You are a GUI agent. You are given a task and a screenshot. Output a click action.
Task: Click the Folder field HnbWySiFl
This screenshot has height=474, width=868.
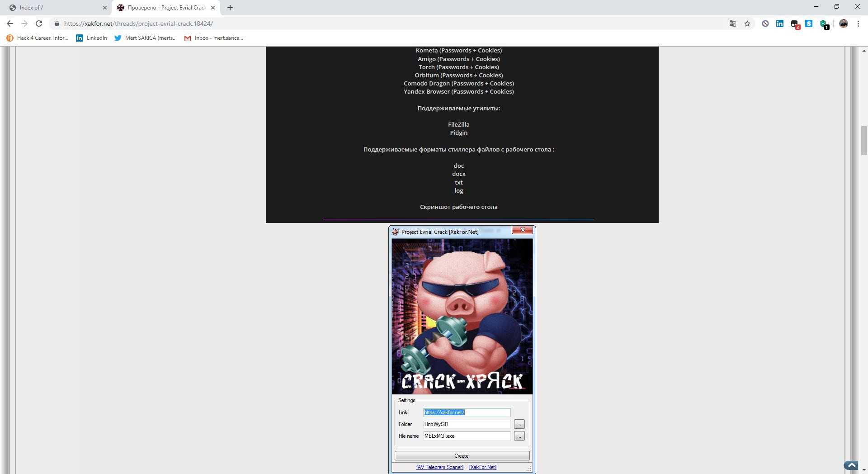click(467, 424)
